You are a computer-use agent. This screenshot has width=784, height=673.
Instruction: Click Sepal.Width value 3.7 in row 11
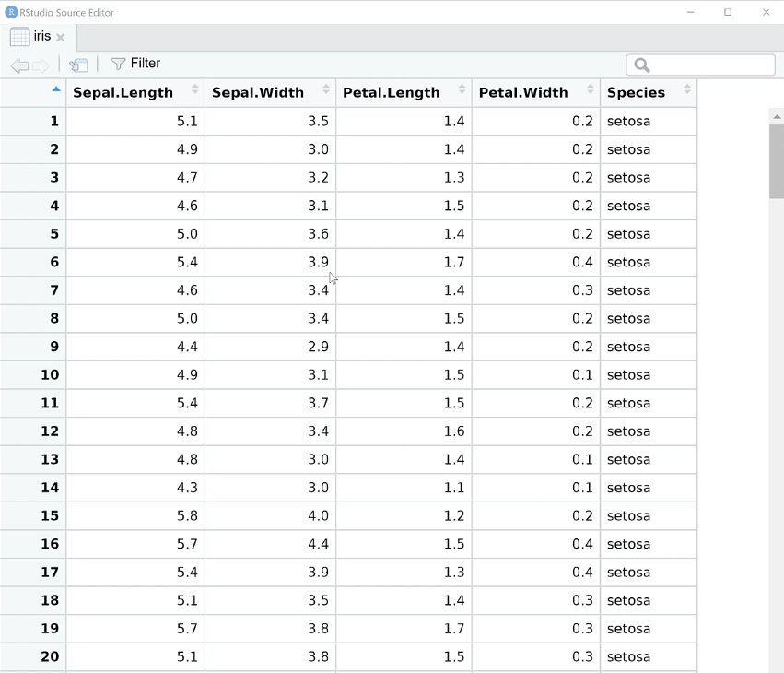point(318,403)
